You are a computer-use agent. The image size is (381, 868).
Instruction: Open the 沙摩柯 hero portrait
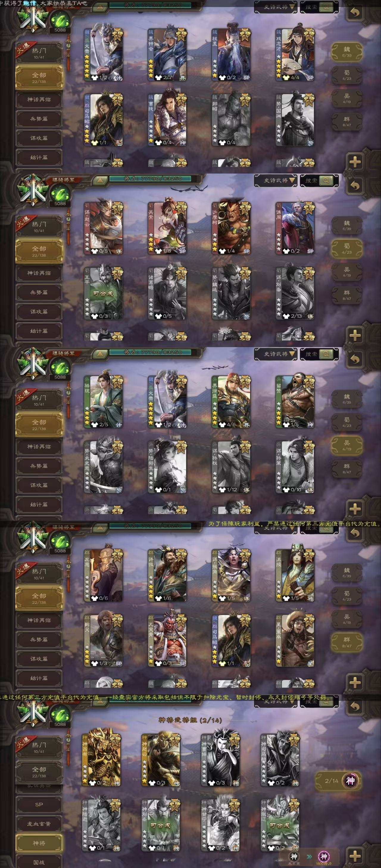pyautogui.click(x=231, y=226)
